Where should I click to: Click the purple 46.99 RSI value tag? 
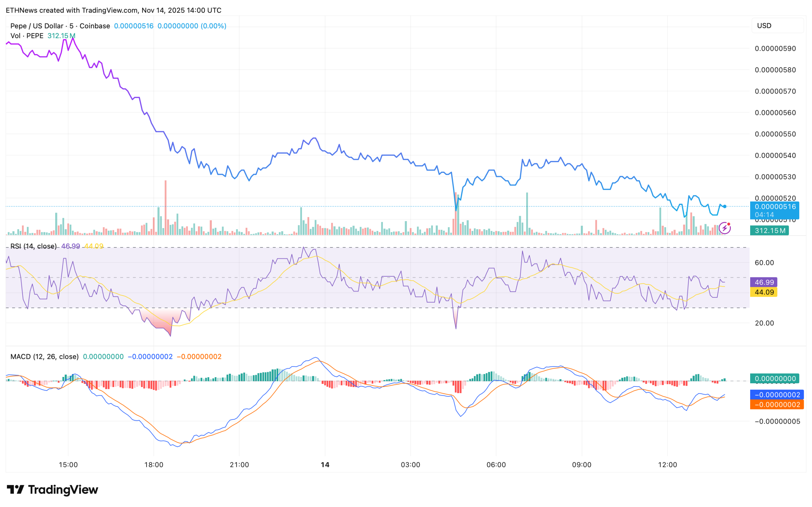point(764,282)
